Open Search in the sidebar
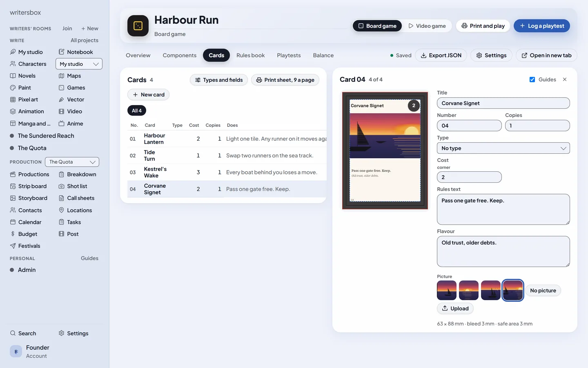The image size is (588, 368). tap(23, 333)
